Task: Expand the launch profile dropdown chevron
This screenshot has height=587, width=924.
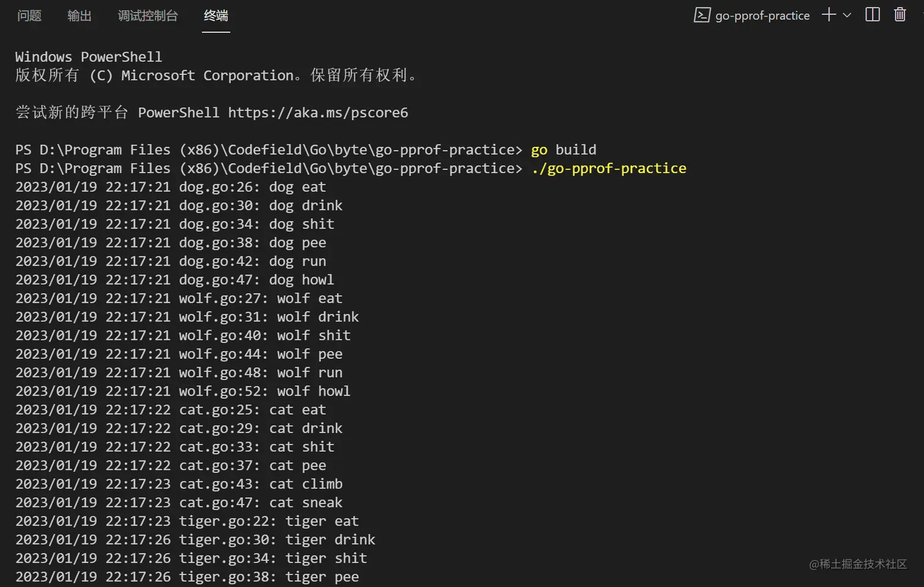Action: tap(847, 15)
